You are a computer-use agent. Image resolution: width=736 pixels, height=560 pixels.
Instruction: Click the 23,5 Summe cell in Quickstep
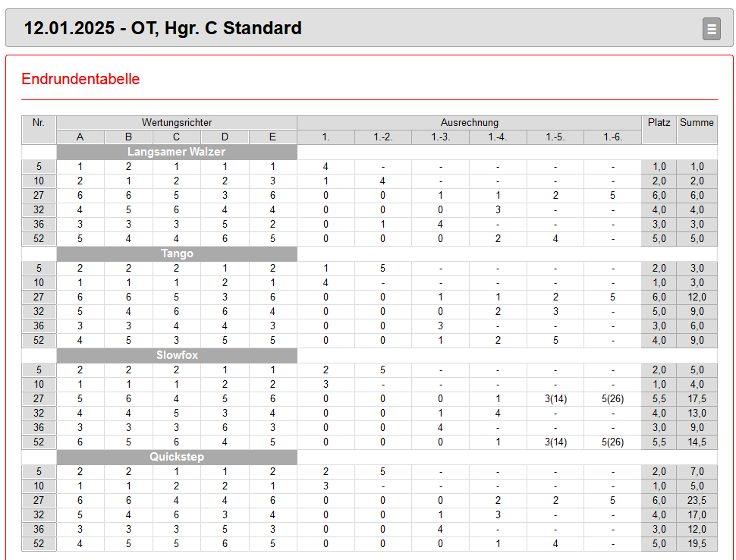pos(697,501)
